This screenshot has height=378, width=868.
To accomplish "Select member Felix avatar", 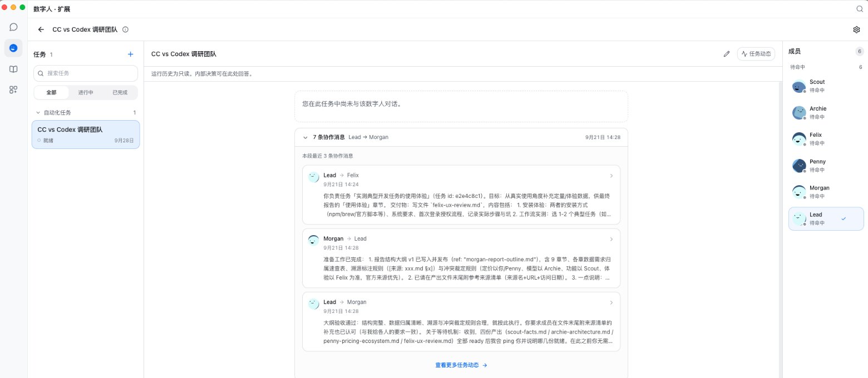I will coord(799,139).
